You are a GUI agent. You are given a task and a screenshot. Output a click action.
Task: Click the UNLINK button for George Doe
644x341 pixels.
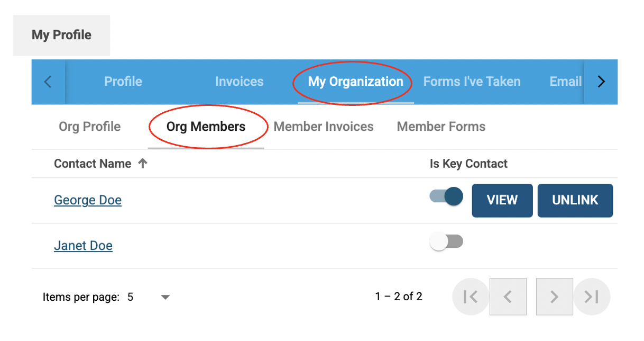coord(575,200)
